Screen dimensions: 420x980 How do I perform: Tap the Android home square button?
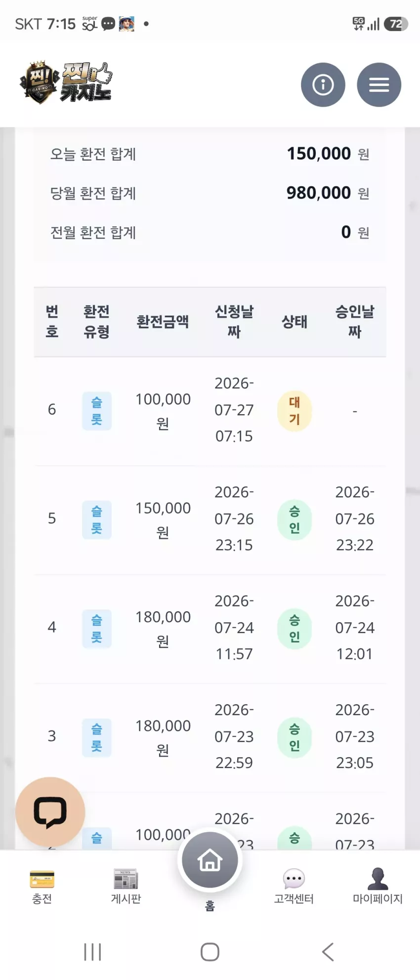coord(210,952)
